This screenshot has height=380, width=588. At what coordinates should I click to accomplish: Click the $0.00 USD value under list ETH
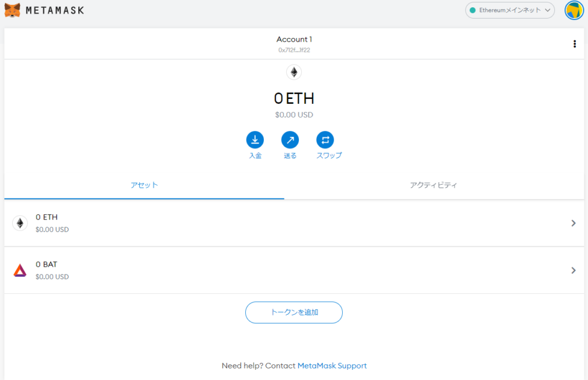click(52, 229)
